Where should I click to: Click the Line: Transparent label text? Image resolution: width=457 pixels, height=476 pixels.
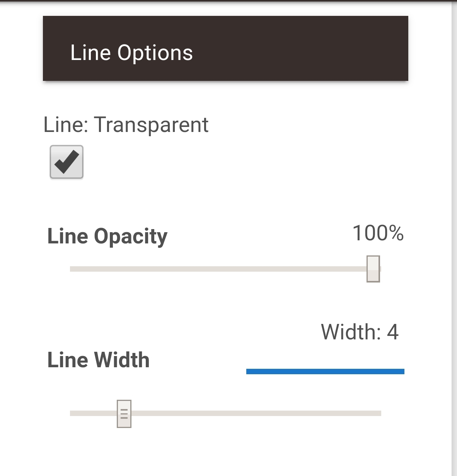pos(126,125)
